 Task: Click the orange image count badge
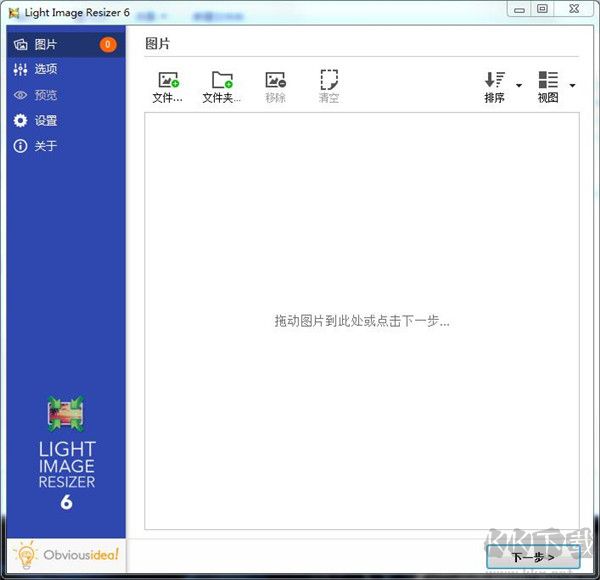tap(108, 44)
